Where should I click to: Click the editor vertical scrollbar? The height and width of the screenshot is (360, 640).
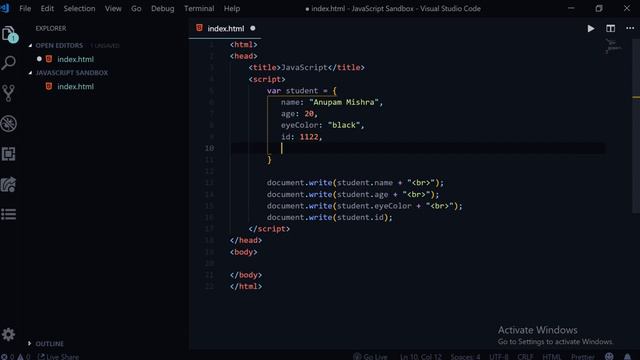[636, 127]
